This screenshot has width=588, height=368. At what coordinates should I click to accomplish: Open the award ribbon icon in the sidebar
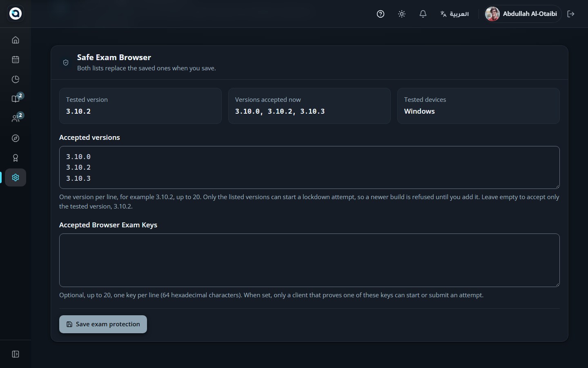(16, 158)
